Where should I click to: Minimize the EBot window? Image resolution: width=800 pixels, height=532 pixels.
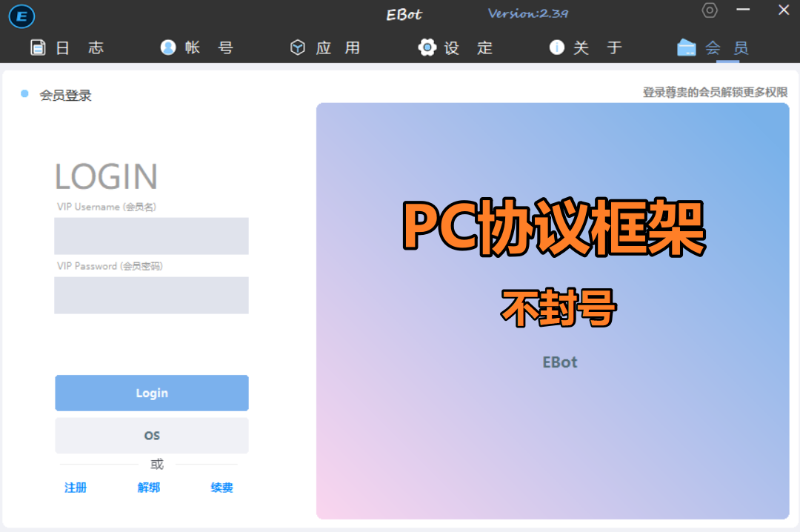tap(743, 10)
